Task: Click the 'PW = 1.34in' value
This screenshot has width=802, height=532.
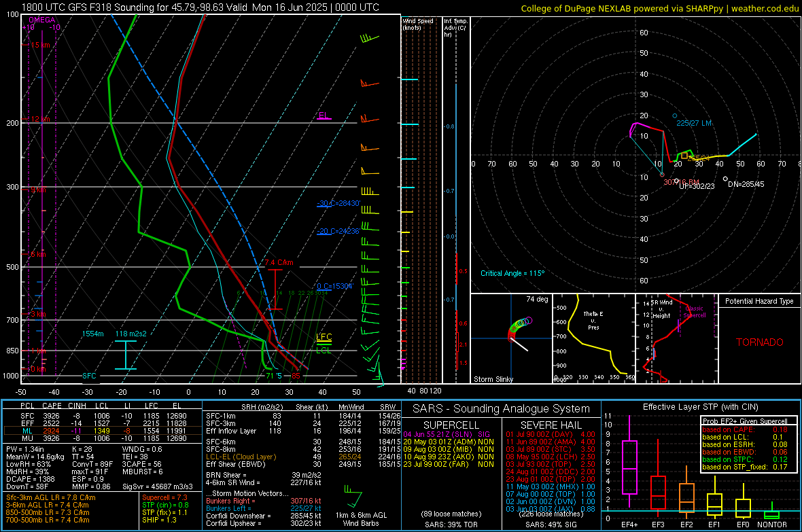Action: click(25, 449)
